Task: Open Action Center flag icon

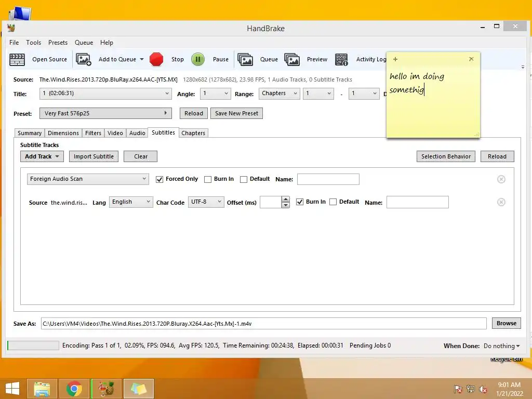Action: [458, 389]
